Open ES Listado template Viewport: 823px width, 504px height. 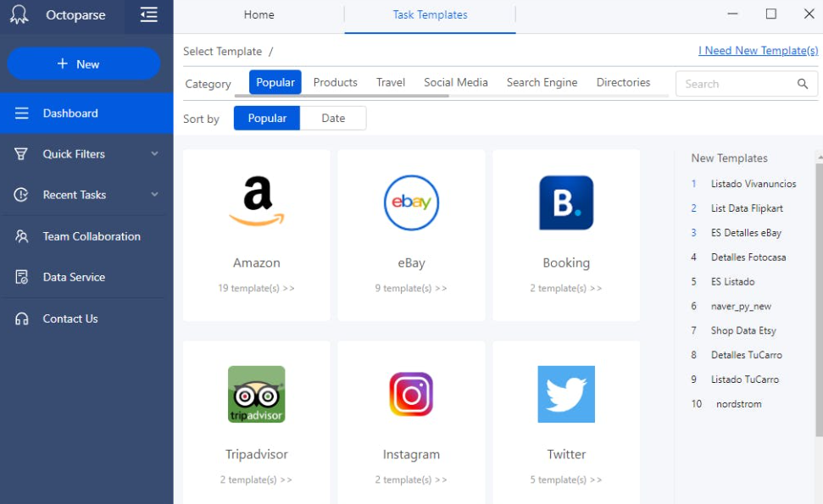tap(732, 281)
